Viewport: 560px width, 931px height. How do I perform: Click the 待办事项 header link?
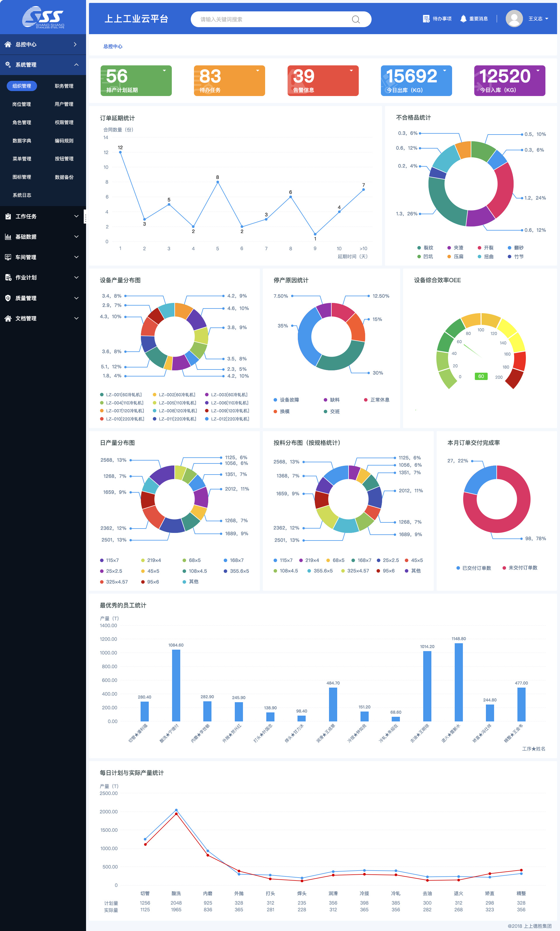point(442,19)
